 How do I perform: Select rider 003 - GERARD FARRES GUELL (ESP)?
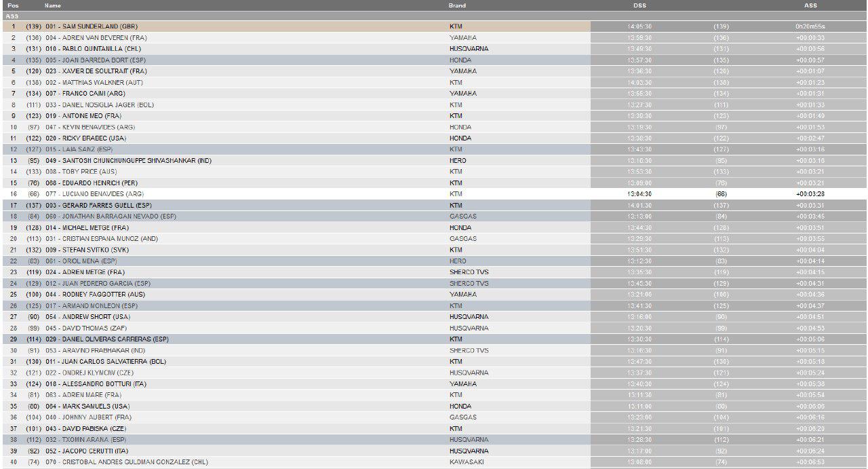pos(98,205)
